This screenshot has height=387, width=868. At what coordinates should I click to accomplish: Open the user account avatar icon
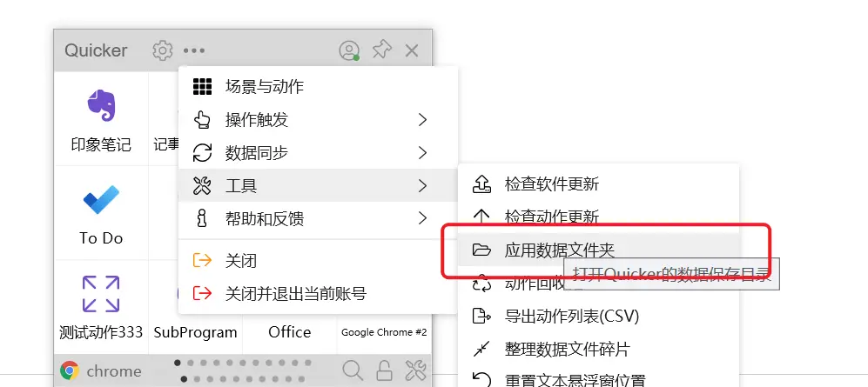click(349, 50)
